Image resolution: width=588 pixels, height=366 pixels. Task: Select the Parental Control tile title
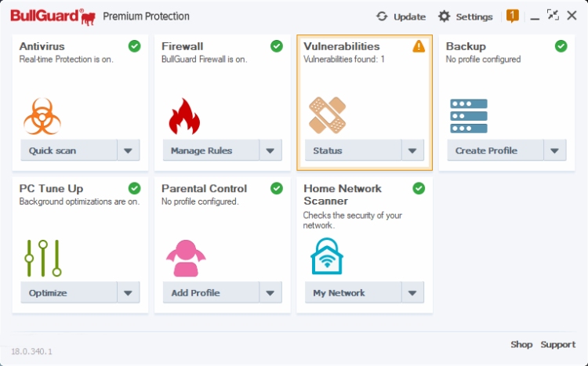click(x=204, y=188)
